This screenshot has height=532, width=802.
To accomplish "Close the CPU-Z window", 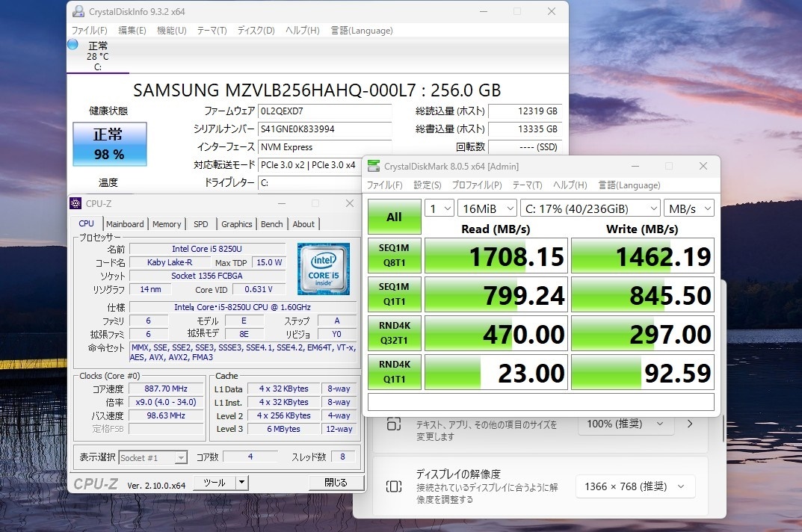I will click(350, 203).
